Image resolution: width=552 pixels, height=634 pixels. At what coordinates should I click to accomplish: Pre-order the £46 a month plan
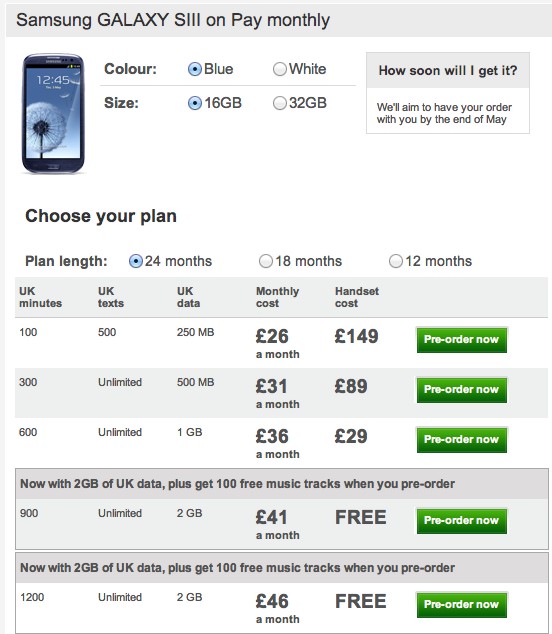[461, 605]
